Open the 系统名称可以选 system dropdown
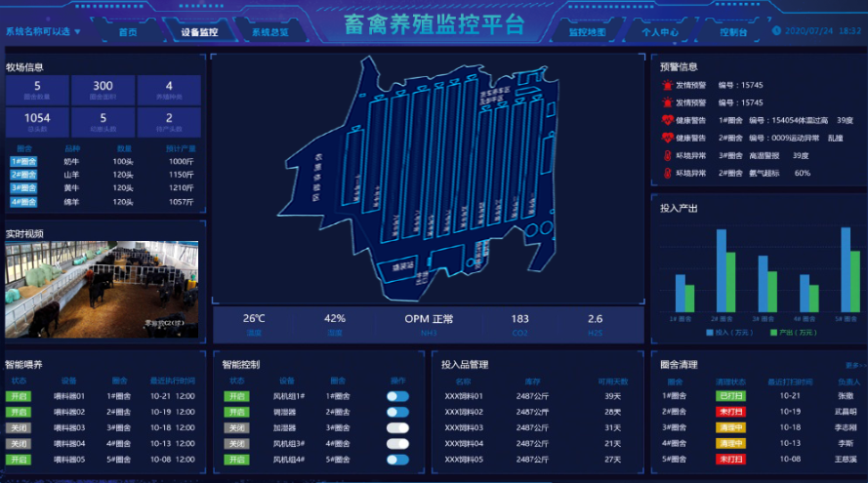 click(43, 31)
